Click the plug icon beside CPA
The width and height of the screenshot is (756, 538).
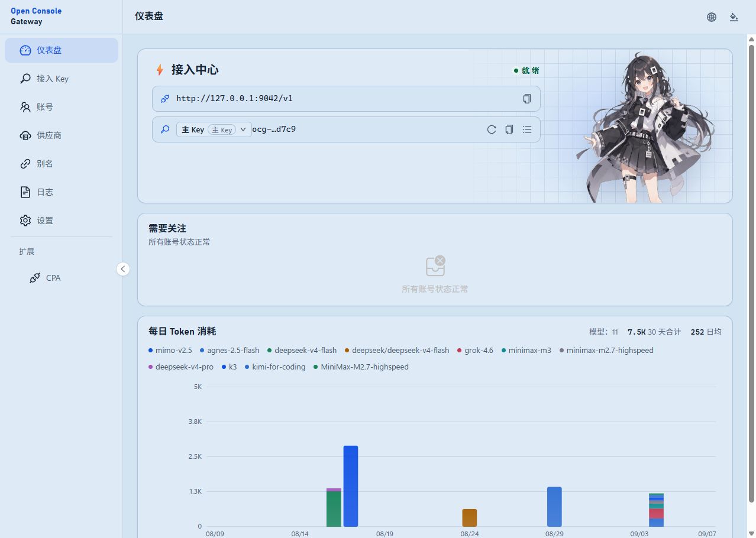click(x=35, y=278)
